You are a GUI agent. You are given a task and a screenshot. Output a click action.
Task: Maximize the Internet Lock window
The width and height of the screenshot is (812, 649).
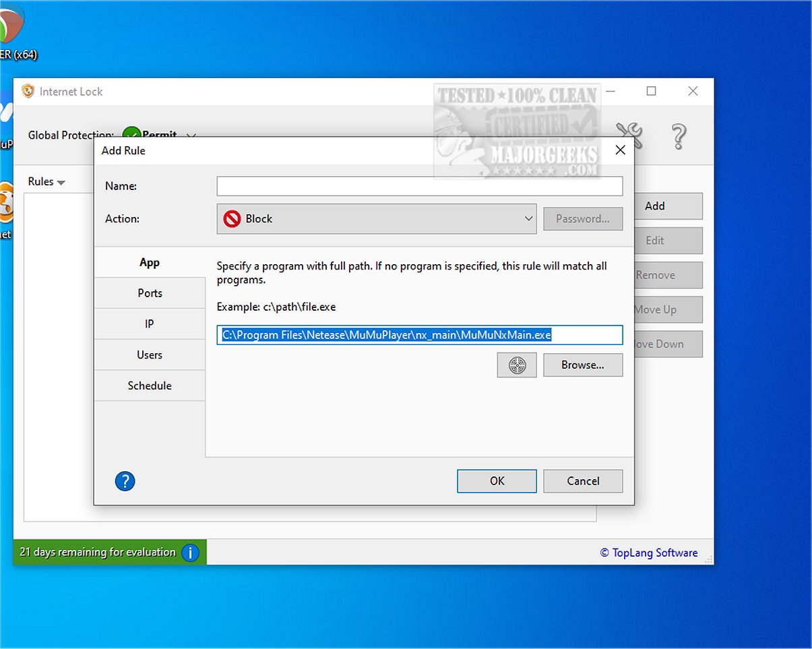652,91
